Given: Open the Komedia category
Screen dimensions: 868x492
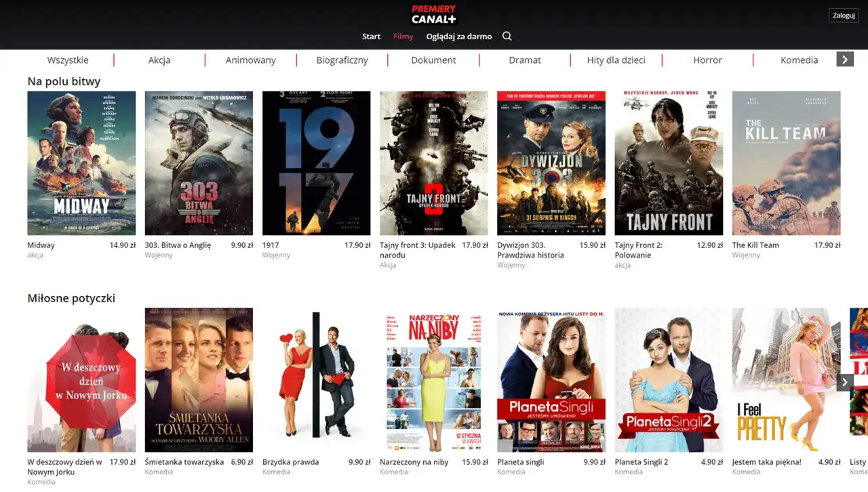Looking at the screenshot, I should point(799,60).
